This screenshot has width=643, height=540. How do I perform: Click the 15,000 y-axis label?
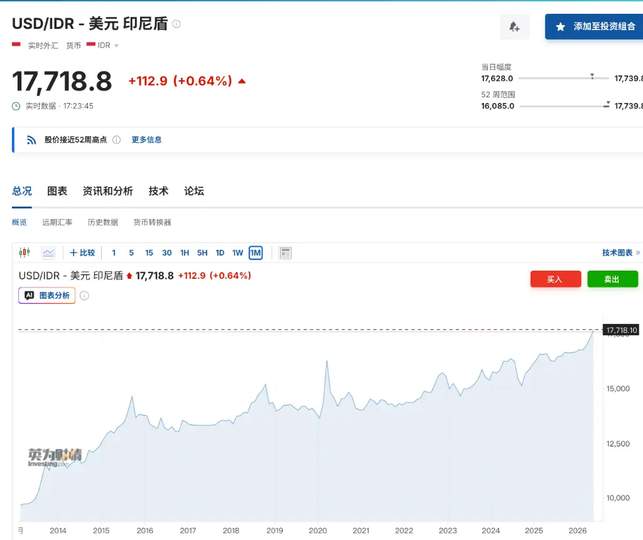pyautogui.click(x=618, y=389)
